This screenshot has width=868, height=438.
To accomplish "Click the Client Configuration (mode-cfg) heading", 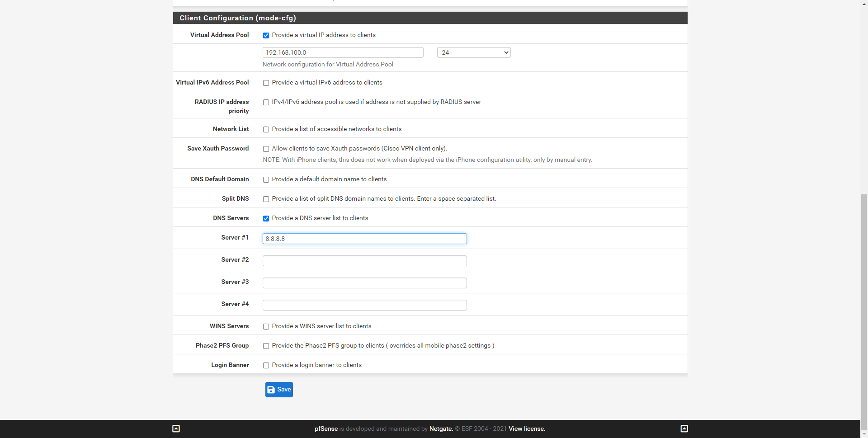I will click(238, 18).
